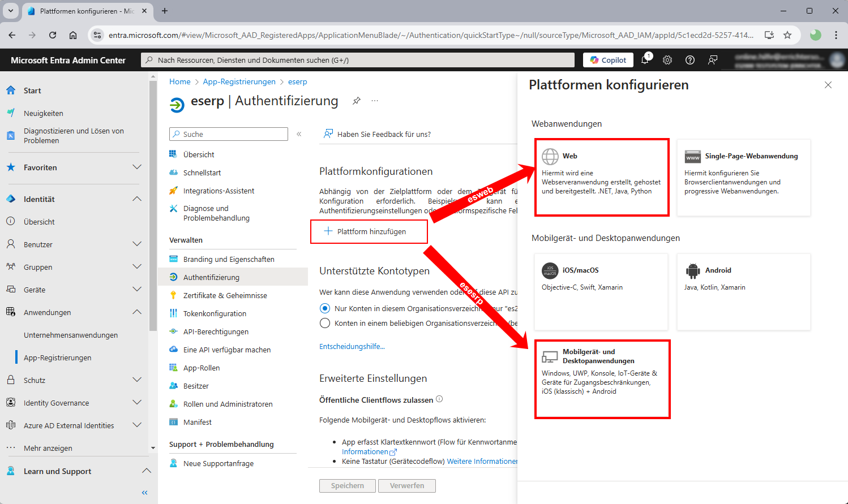Screen dimensions: 848x504
Task: Open Unternehmensanwendungen in sidebar
Action: (71, 335)
